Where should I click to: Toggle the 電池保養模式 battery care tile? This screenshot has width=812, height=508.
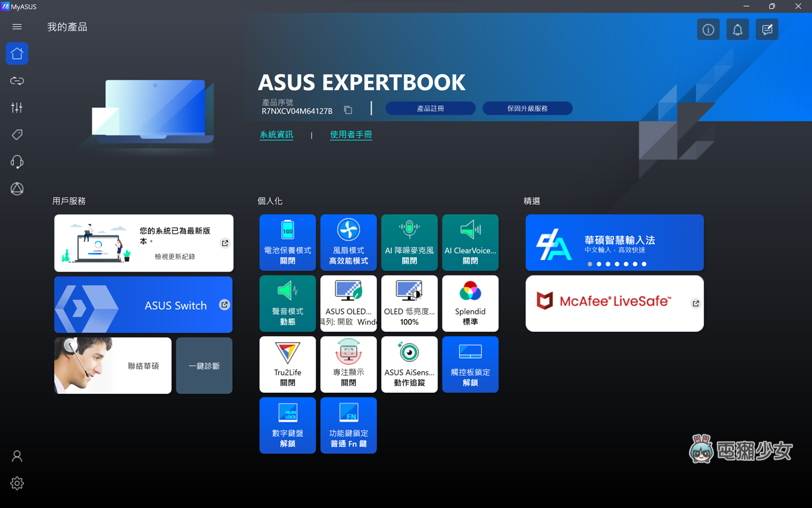[x=288, y=242]
